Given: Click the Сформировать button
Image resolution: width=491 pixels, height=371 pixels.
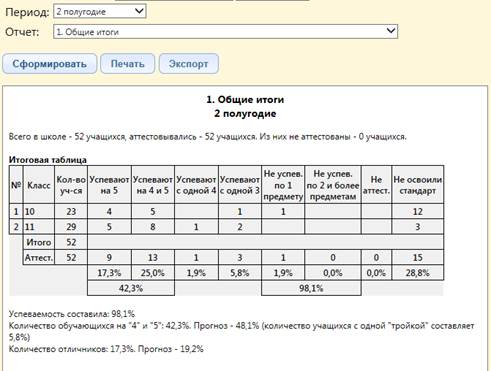Looking at the screenshot, I should pos(50,64).
